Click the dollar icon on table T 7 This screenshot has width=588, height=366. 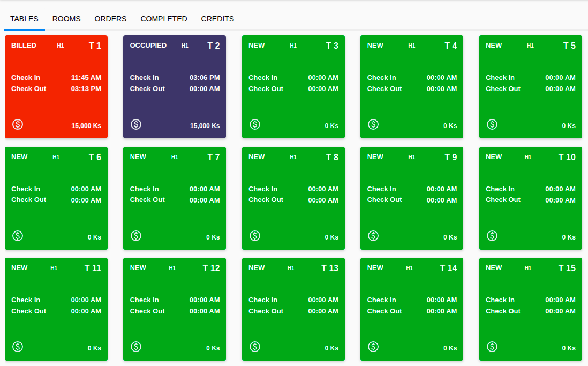[135, 235]
